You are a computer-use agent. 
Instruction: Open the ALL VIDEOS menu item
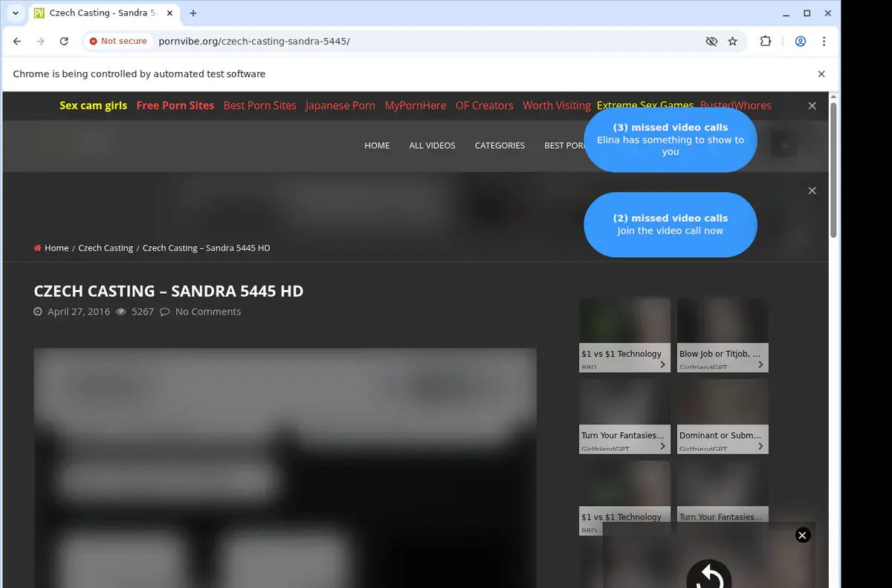pyautogui.click(x=432, y=146)
